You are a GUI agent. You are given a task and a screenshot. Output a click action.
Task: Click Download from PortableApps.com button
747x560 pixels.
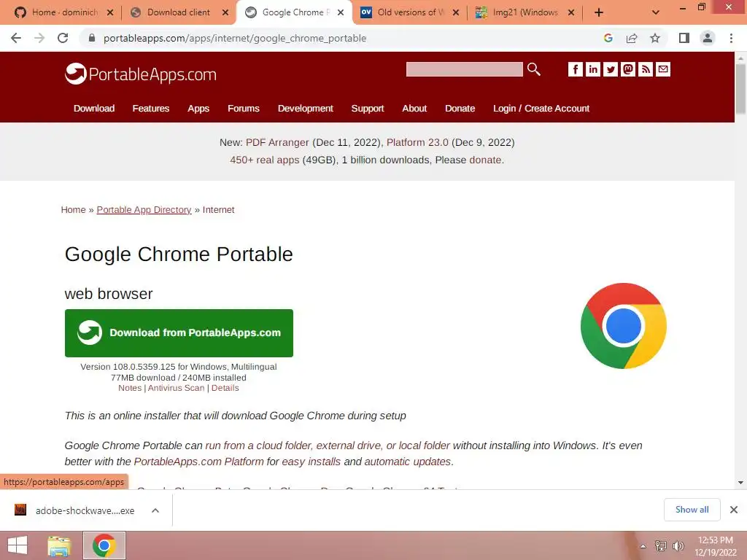[x=179, y=332]
